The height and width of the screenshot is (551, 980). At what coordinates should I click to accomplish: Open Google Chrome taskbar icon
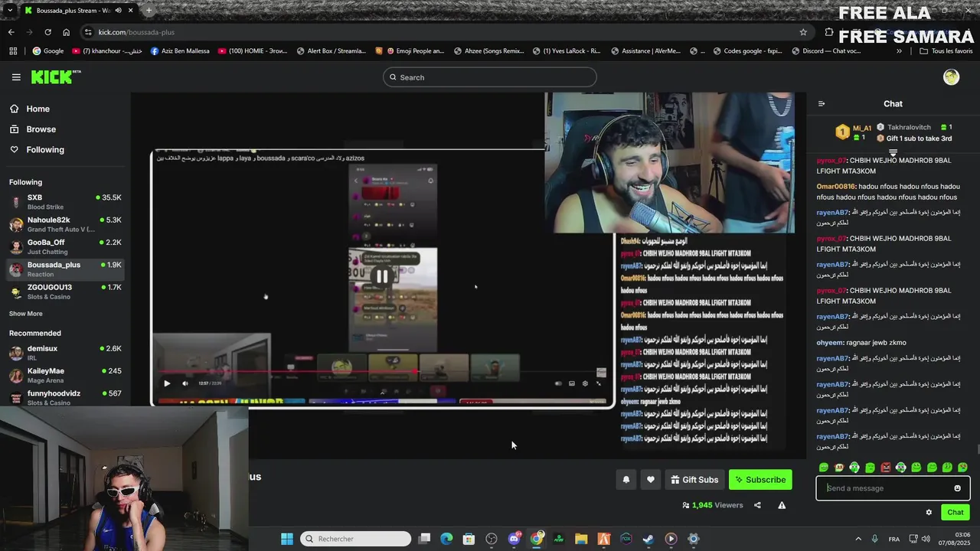coord(537,539)
